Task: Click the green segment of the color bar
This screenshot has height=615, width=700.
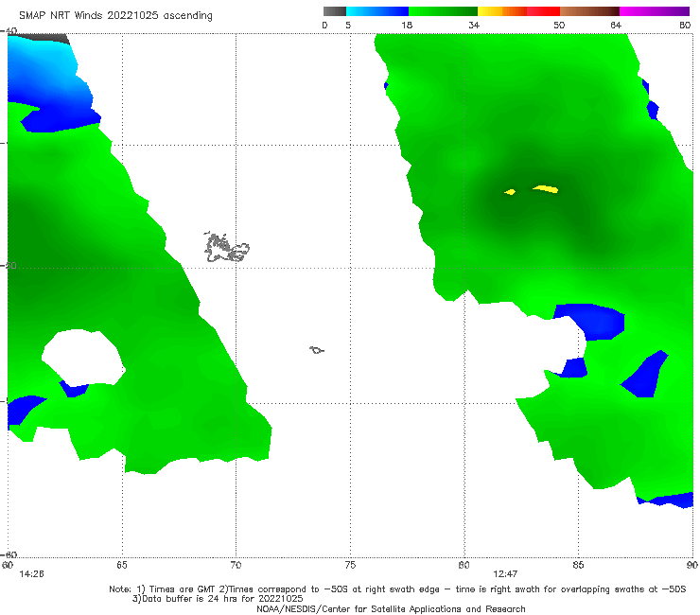Action: pyautogui.click(x=443, y=11)
